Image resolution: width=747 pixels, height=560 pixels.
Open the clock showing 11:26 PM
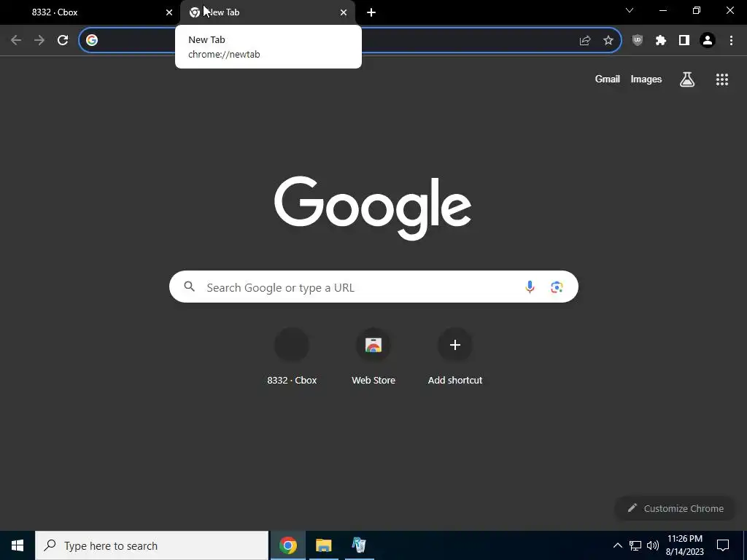pos(684,545)
